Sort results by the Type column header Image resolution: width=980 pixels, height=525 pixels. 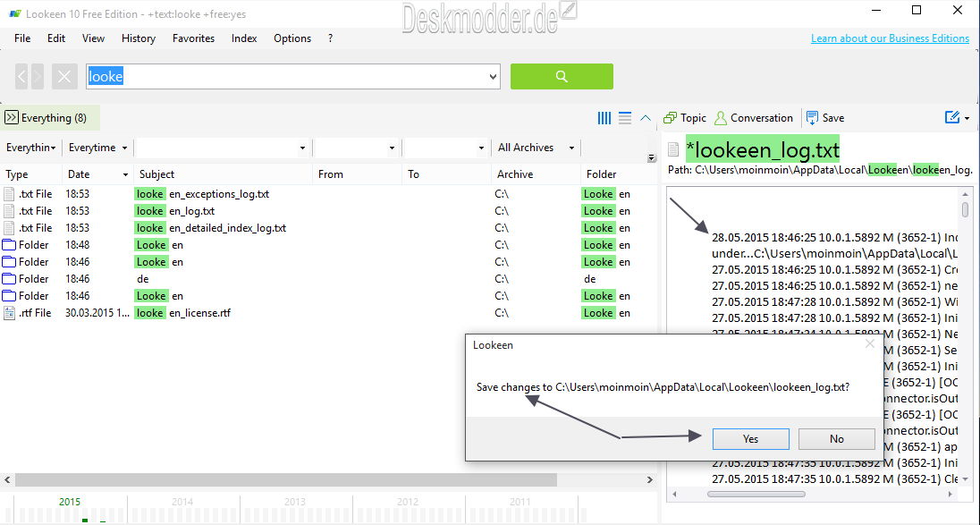31,174
